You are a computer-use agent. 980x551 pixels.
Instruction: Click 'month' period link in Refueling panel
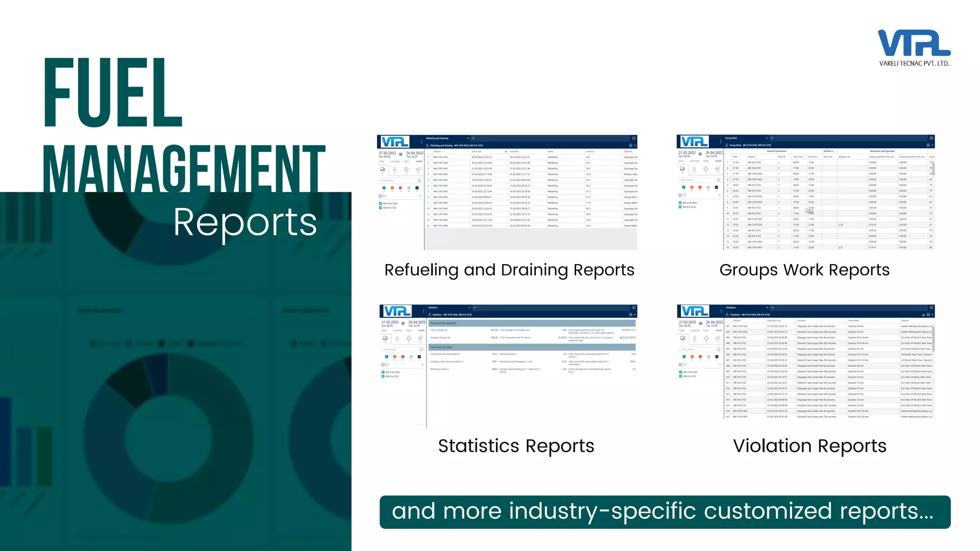(x=419, y=161)
